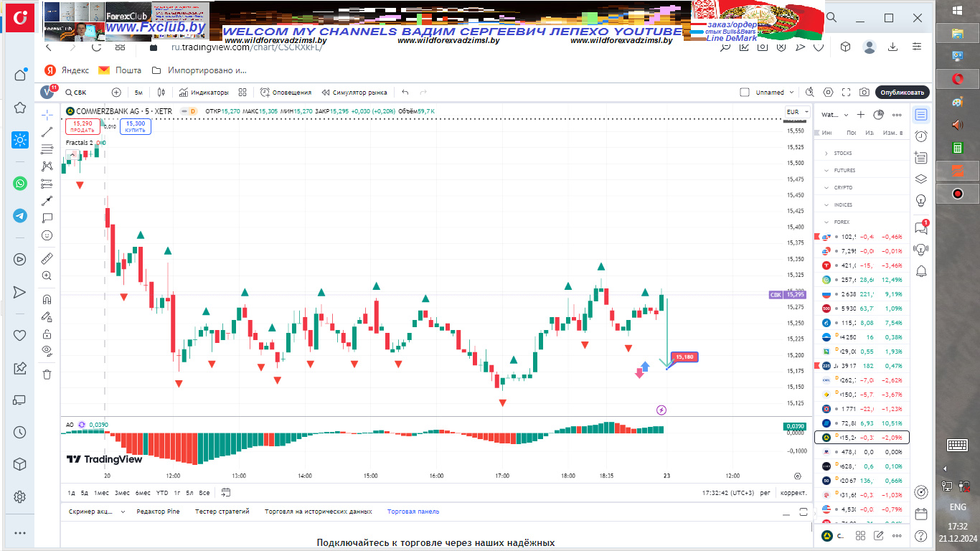Viewport: 980px width, 551px height.
Task: Open the hotlists layers panel
Action: click(921, 179)
